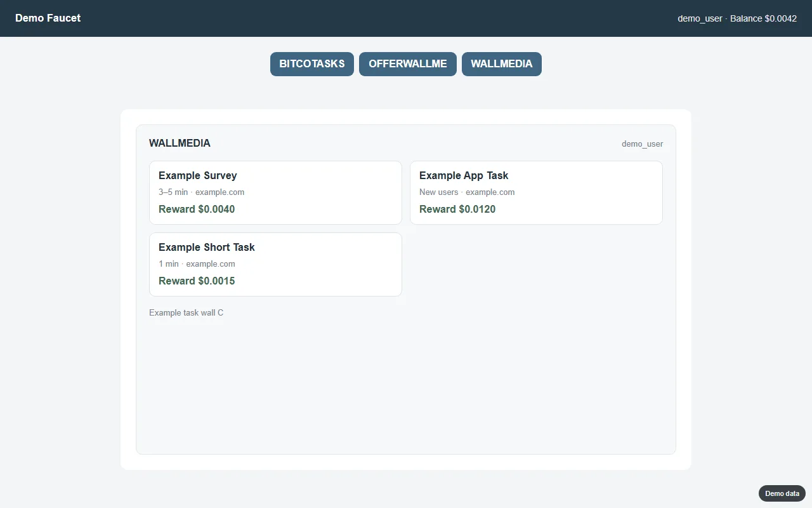Viewport: 812px width, 508px height.
Task: Open the Example Survey task card
Action: click(275, 192)
